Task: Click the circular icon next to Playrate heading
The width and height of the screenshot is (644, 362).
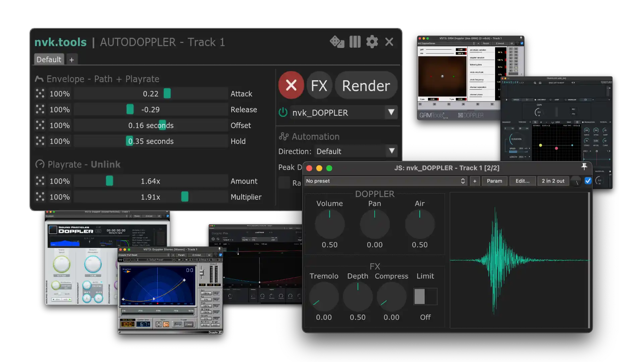Action: point(39,164)
